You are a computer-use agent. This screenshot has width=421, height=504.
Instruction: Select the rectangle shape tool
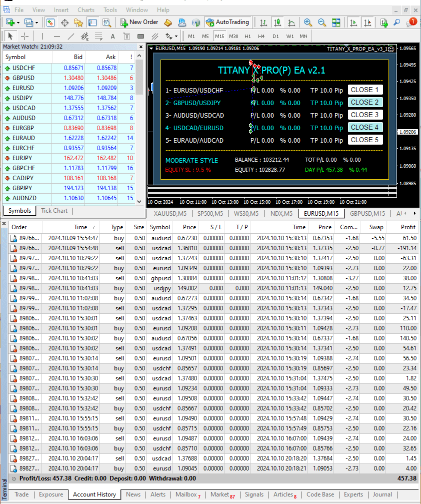(x=140, y=37)
